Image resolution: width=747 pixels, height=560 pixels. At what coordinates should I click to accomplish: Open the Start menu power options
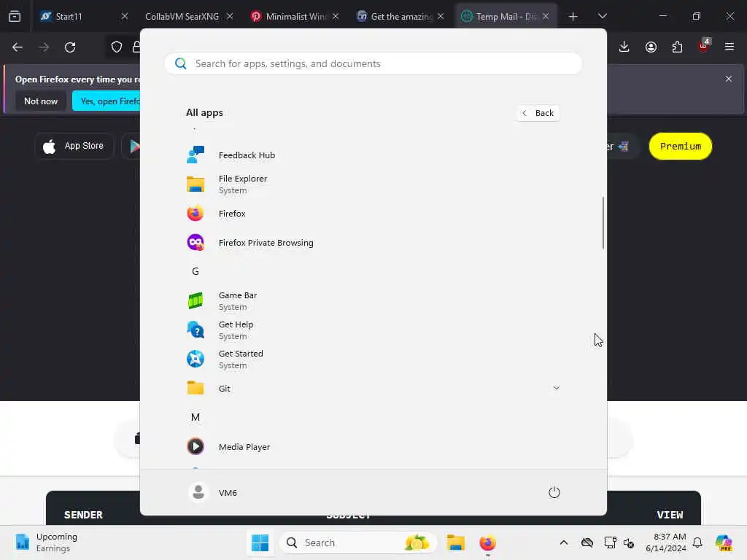pyautogui.click(x=554, y=492)
